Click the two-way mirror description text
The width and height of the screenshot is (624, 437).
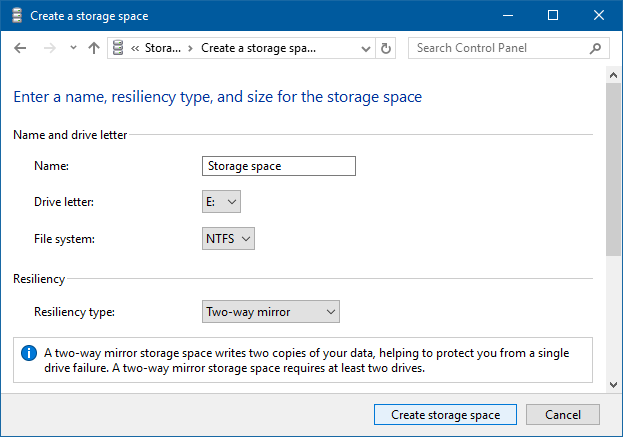[306, 360]
